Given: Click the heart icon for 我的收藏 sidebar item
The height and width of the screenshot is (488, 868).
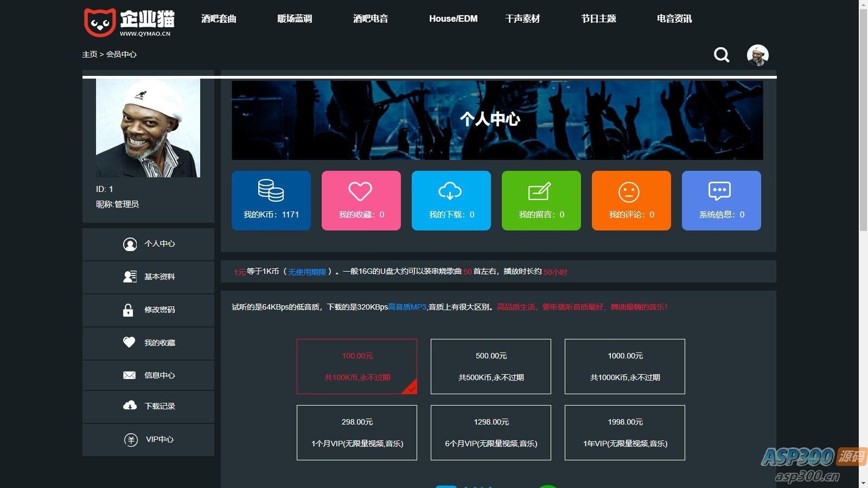Looking at the screenshot, I should (x=129, y=342).
